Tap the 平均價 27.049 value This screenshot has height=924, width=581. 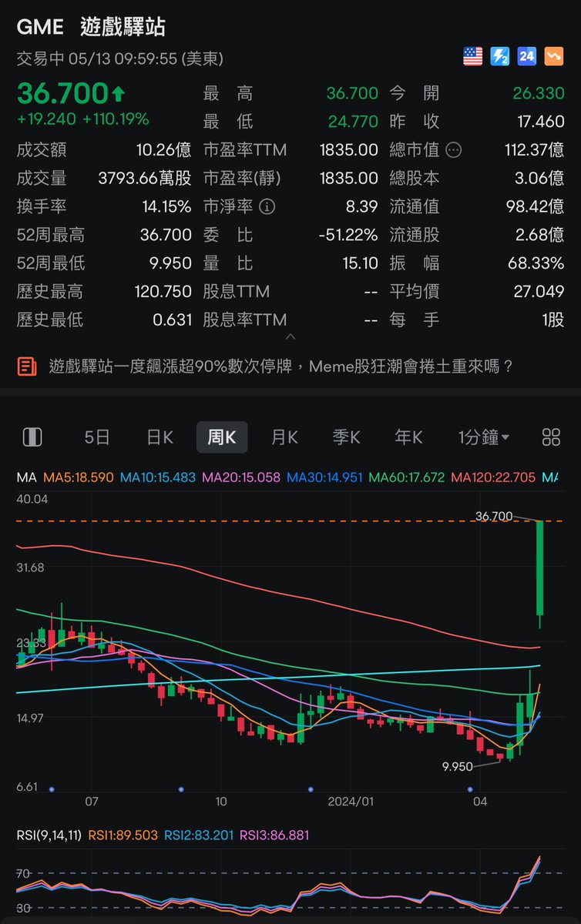coord(539,291)
